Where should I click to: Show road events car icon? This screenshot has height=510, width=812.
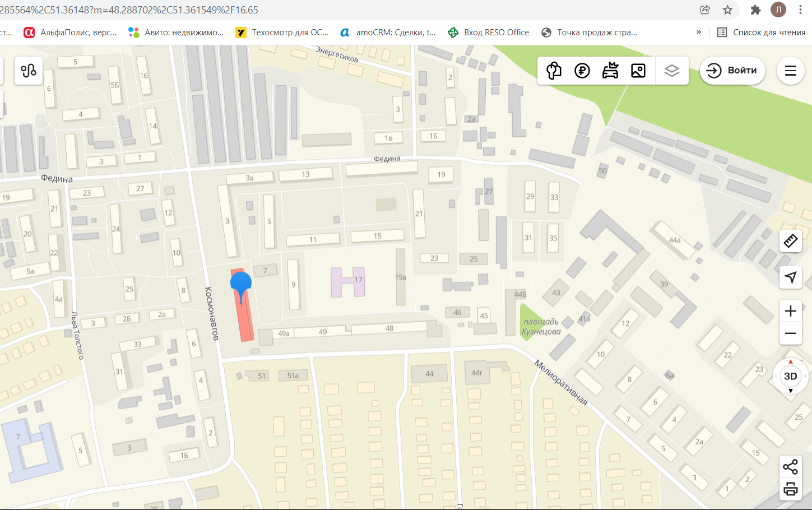610,71
